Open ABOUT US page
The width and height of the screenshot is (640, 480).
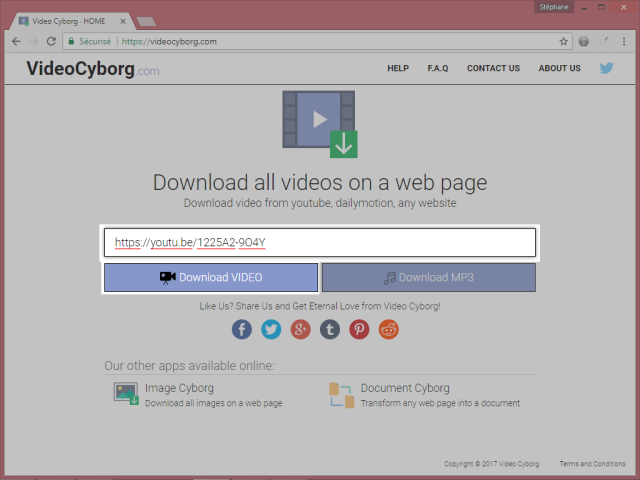point(559,68)
